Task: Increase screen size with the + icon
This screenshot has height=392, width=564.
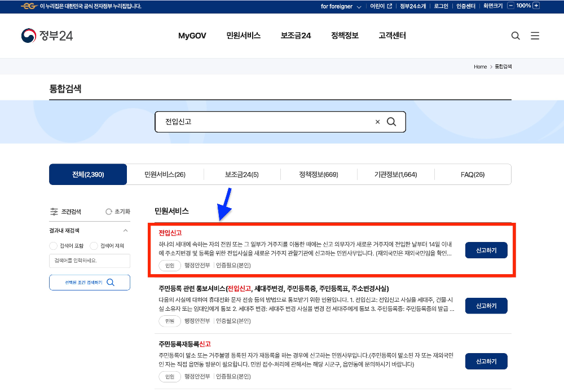Action: (x=536, y=6)
